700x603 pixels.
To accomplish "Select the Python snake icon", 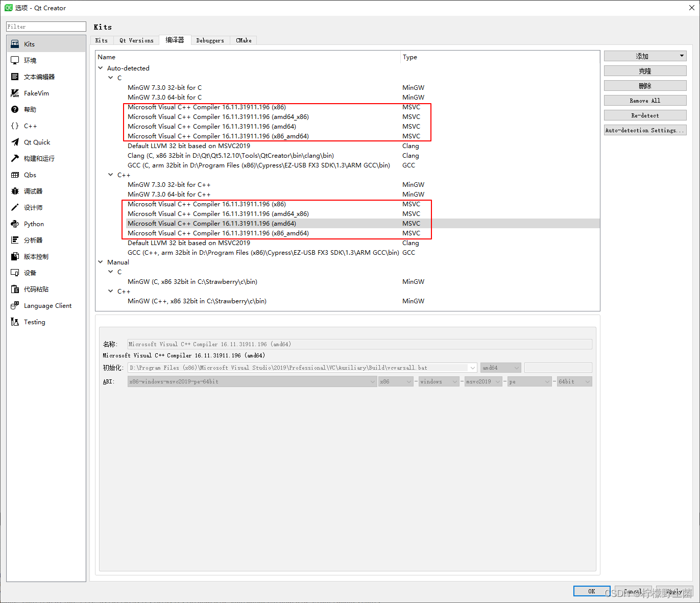I will coord(15,224).
